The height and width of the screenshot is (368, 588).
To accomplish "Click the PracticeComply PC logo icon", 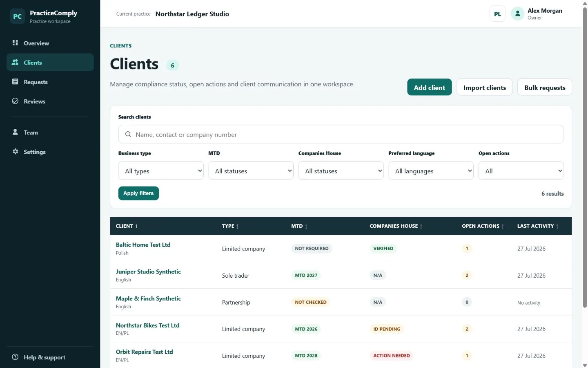I will (17, 16).
